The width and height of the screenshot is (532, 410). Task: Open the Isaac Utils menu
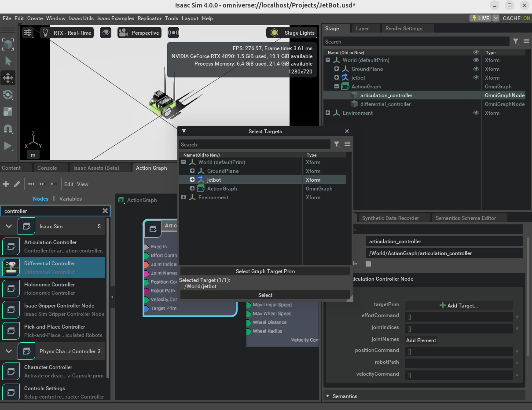point(81,18)
